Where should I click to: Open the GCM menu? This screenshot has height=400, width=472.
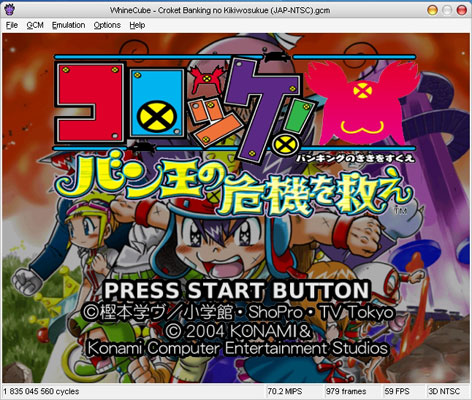(35, 25)
